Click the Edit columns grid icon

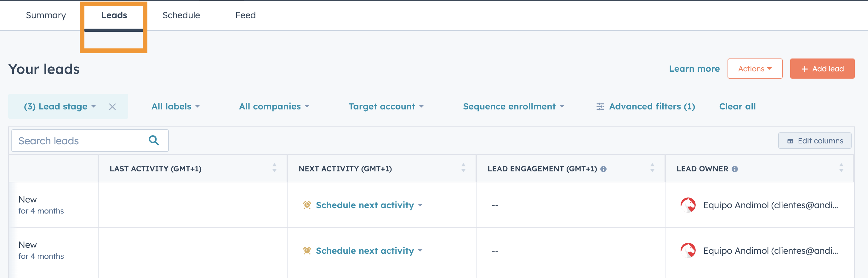click(791, 141)
